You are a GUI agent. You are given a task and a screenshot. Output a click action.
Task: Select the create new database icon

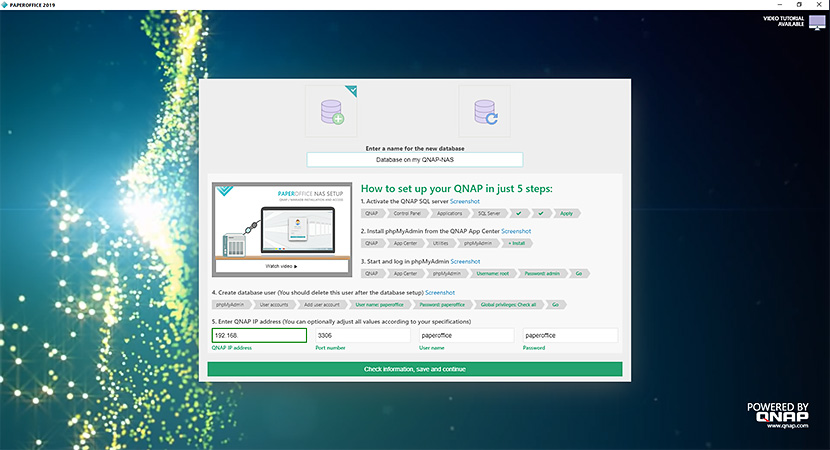tap(331, 111)
